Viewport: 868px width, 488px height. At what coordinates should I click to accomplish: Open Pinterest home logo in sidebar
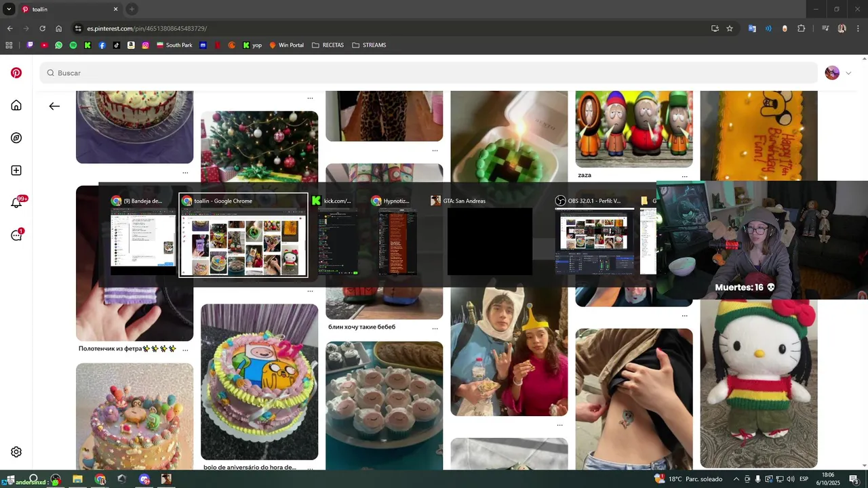16,73
